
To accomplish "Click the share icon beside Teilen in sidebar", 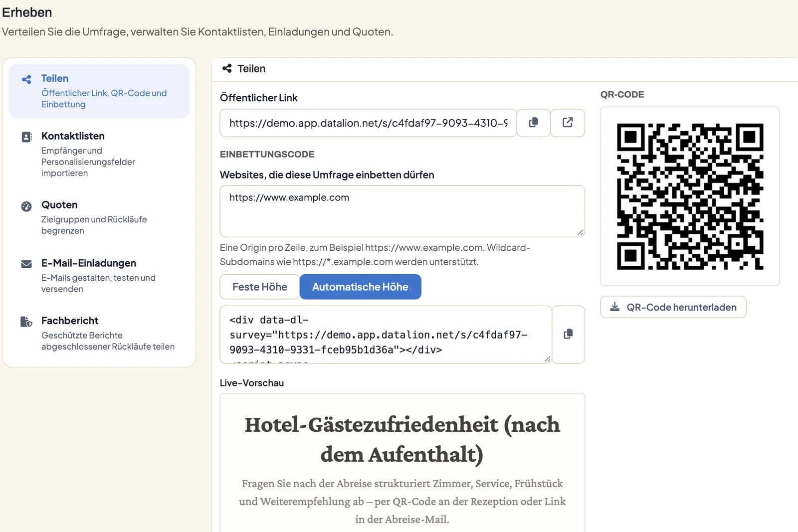I will pyautogui.click(x=26, y=79).
